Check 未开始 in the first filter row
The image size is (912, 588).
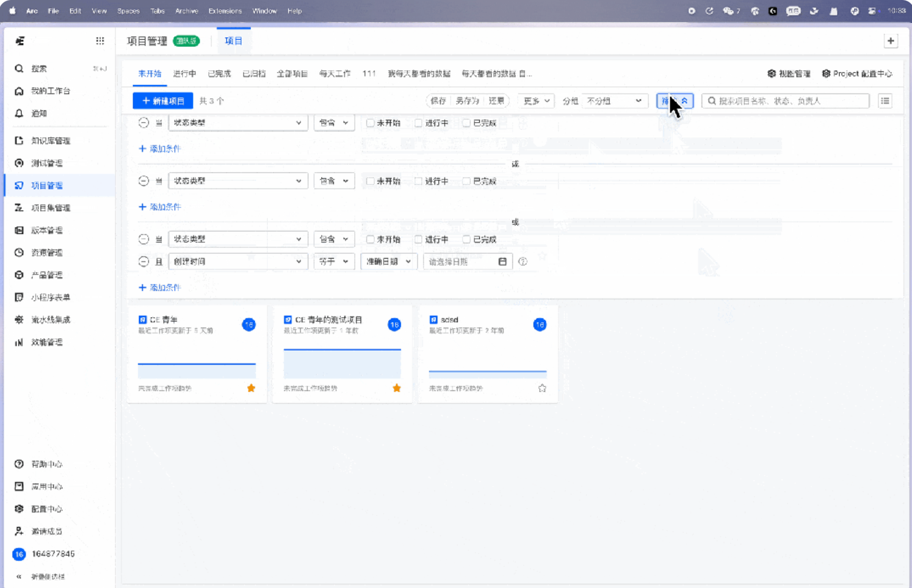click(x=371, y=123)
